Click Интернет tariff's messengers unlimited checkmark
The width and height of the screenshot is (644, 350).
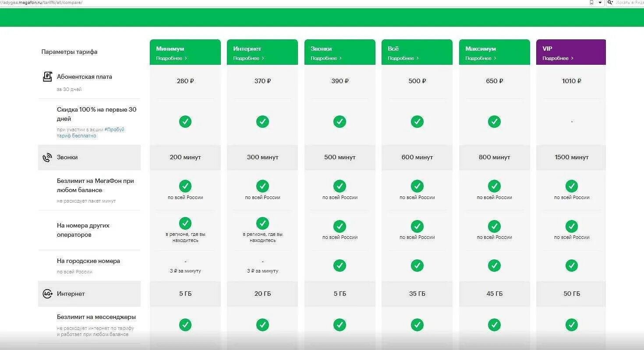262,325
